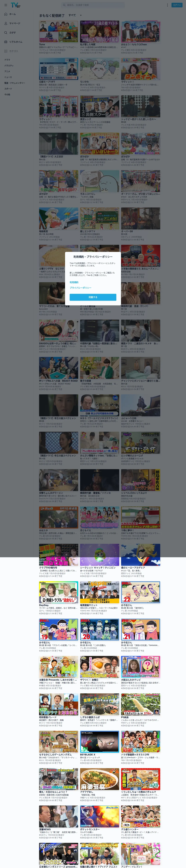Screen dimensions: 186x868
Task: Click the TVer logo
Action: (15, 5)
